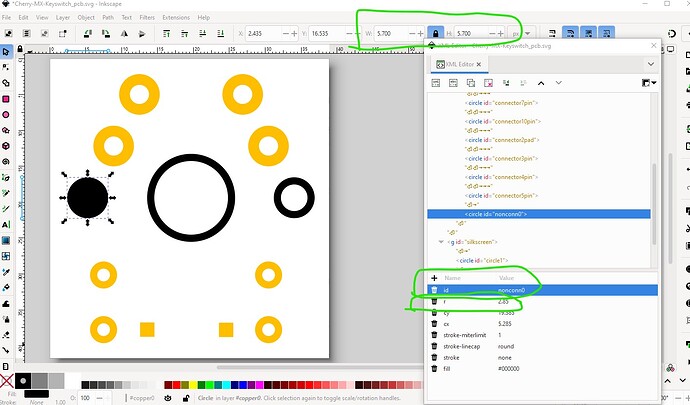Select circle node connector7pin
This screenshot has width=690, height=405.
click(502, 103)
